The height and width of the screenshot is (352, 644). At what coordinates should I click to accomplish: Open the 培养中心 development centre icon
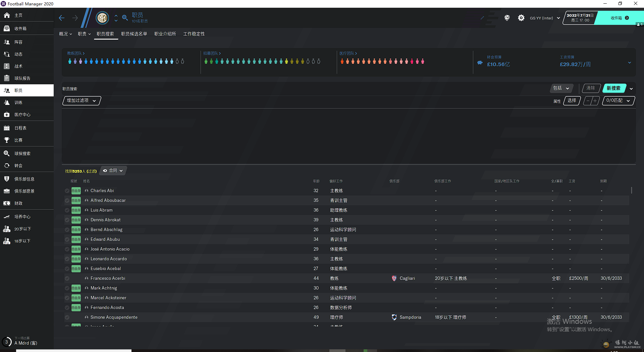tap(7, 217)
